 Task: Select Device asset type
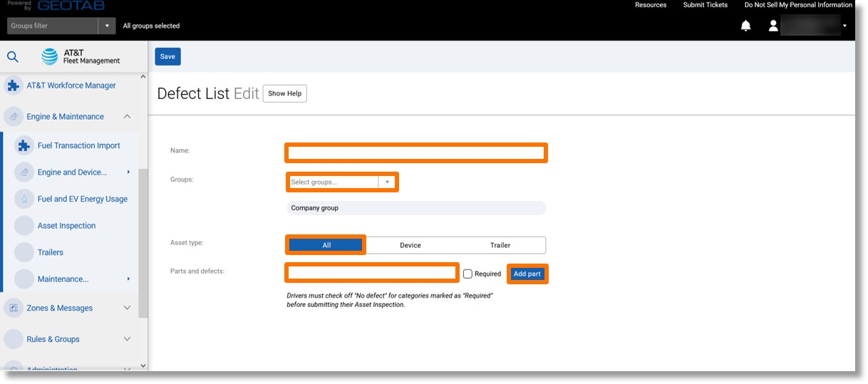point(410,245)
